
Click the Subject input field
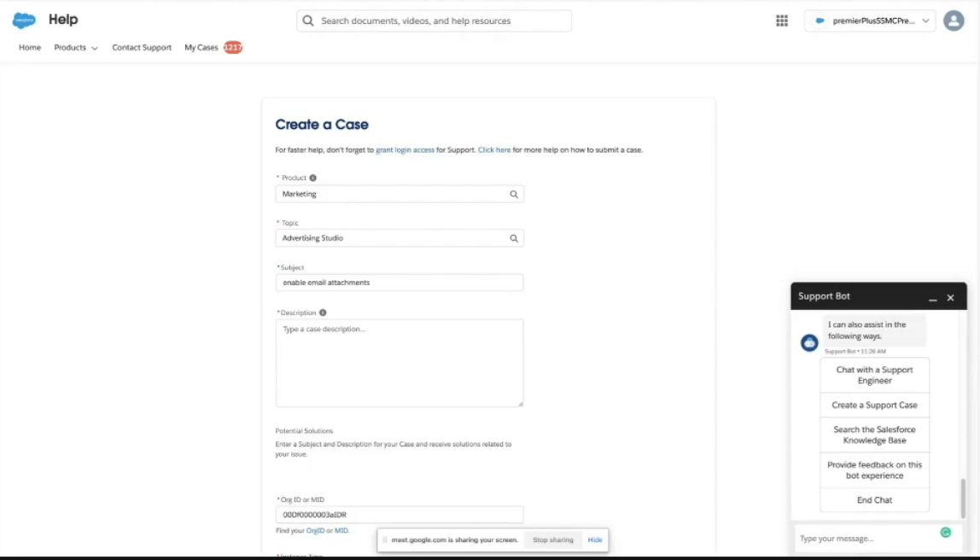(400, 283)
